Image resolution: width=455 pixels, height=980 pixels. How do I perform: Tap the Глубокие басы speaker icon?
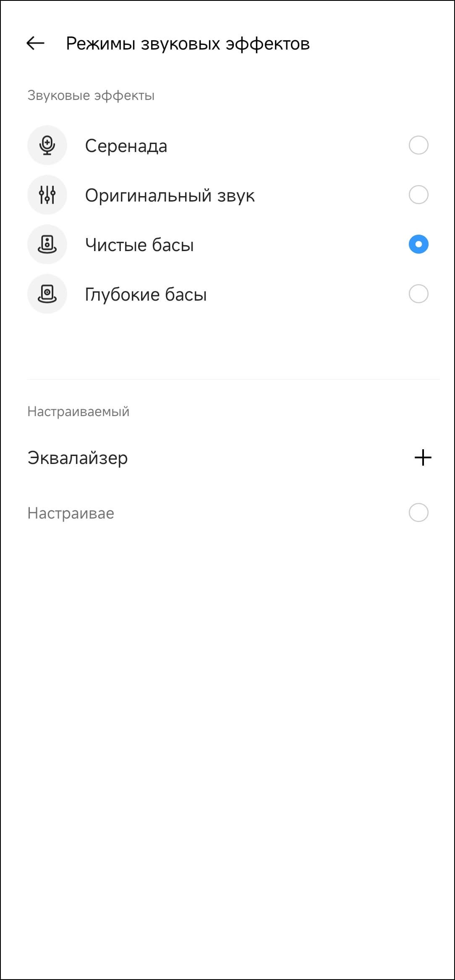(x=47, y=294)
